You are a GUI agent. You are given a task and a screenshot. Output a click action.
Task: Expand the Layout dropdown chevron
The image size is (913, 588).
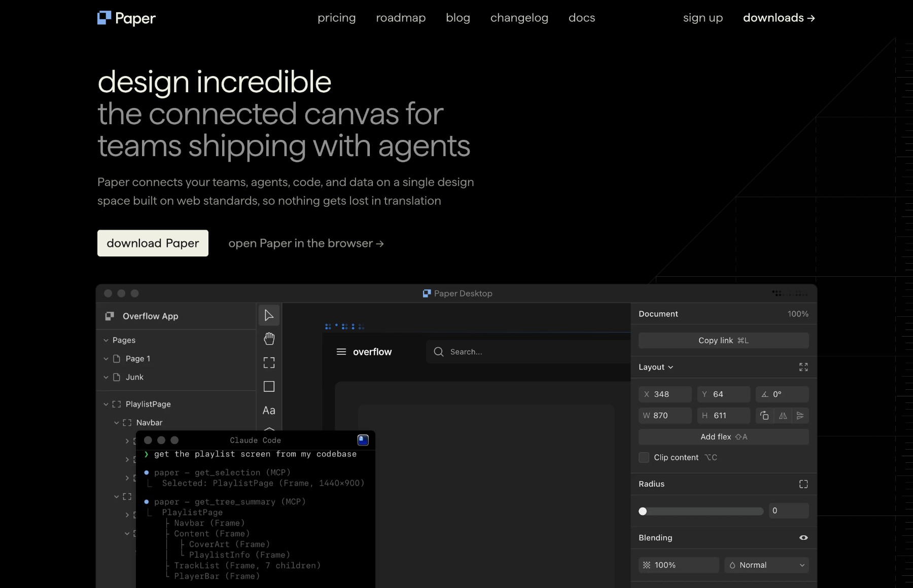[x=671, y=367]
